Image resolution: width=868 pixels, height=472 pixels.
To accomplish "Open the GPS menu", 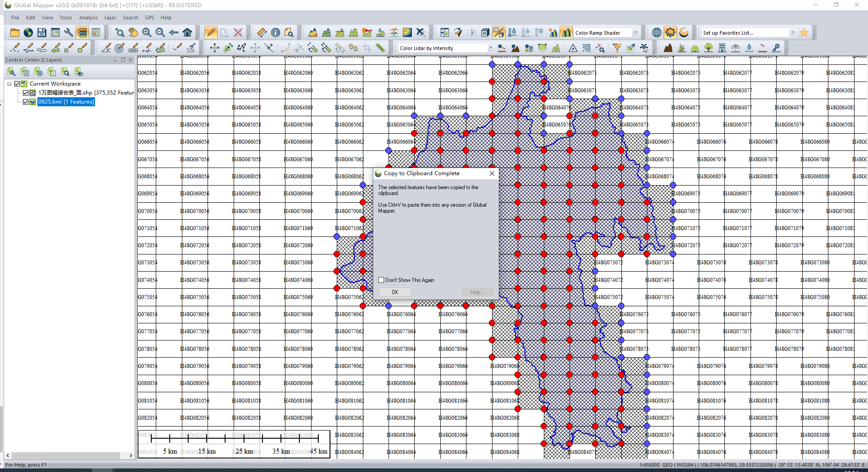I will pos(149,18).
